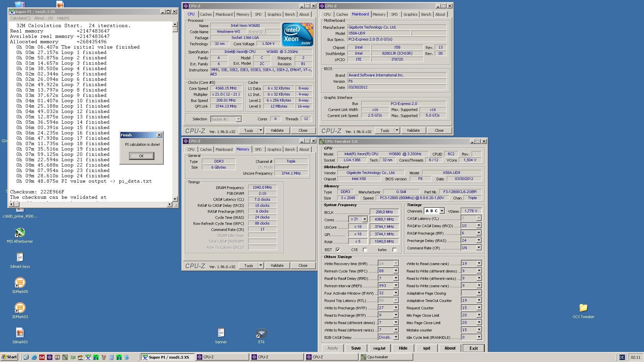
Task: Click the first quick launch icon beside Start
Action: click(x=26, y=357)
